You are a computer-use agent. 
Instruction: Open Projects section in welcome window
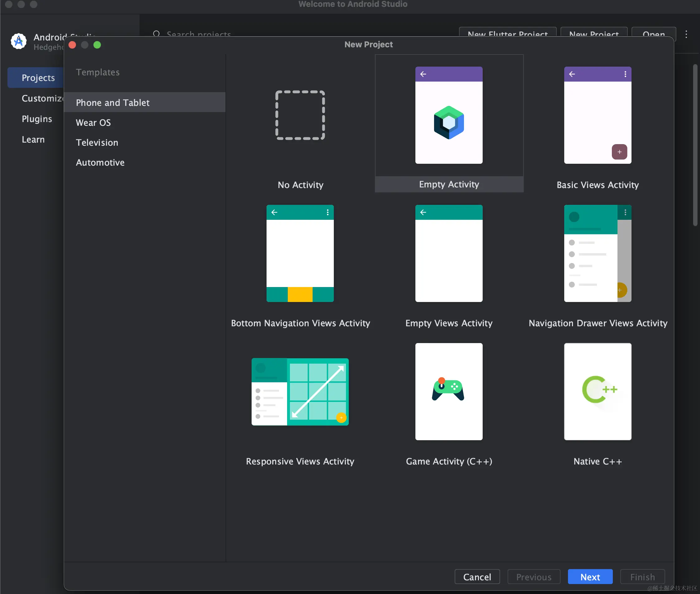click(36, 78)
